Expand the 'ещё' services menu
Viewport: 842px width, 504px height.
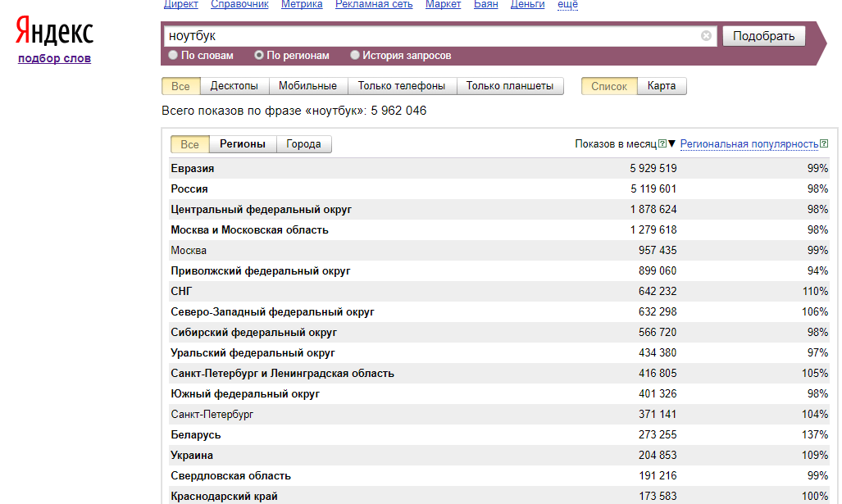pos(567,4)
